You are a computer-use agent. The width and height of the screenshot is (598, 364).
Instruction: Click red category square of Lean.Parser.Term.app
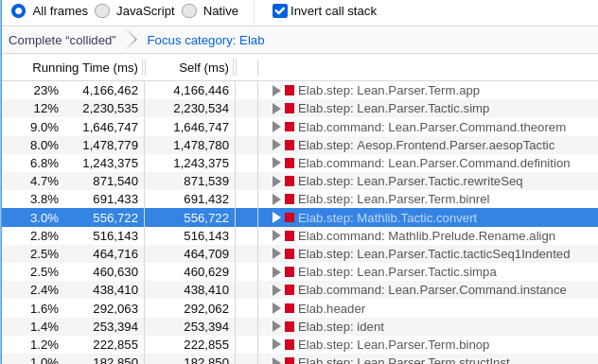tap(290, 91)
